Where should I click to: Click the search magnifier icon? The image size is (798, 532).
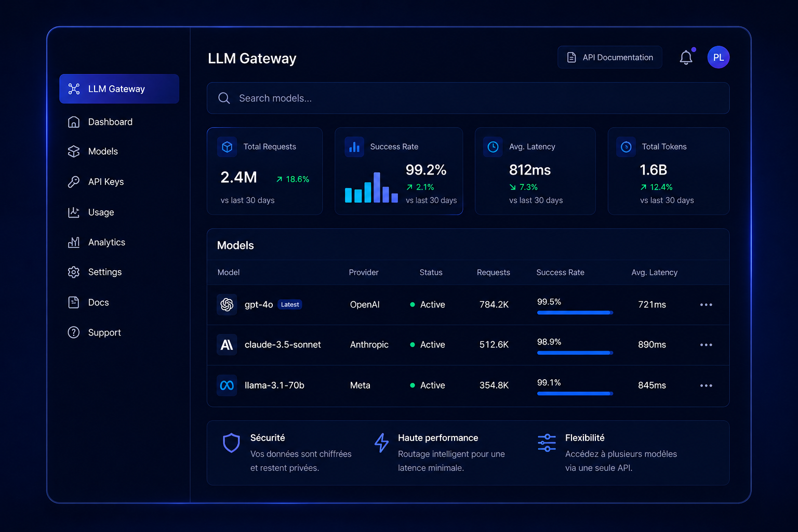[x=224, y=98]
